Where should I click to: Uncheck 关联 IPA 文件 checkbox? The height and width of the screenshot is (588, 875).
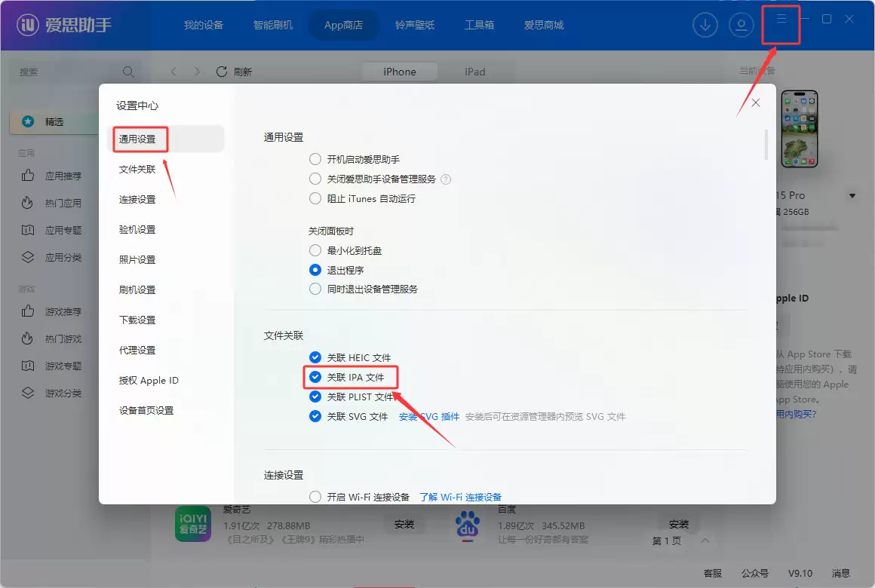coord(315,377)
